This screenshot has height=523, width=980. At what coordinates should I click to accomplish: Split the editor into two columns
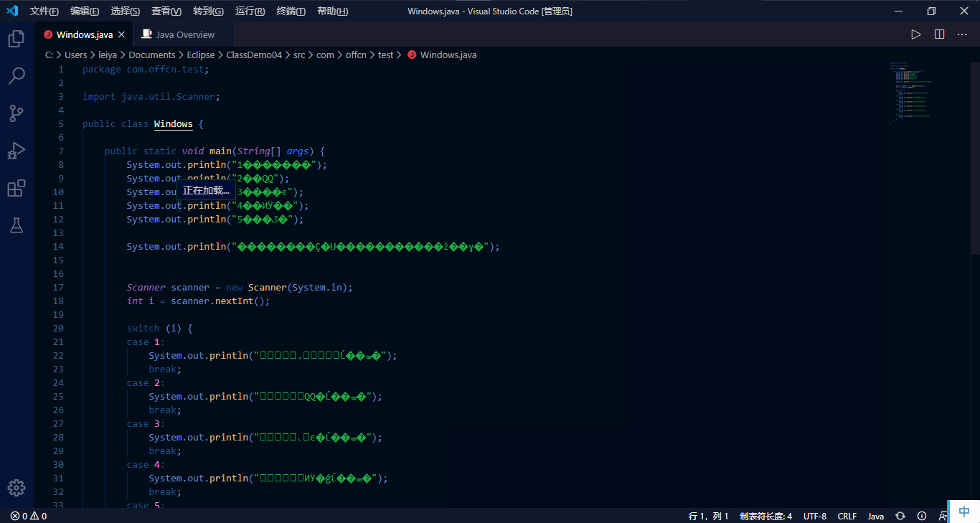tap(939, 33)
